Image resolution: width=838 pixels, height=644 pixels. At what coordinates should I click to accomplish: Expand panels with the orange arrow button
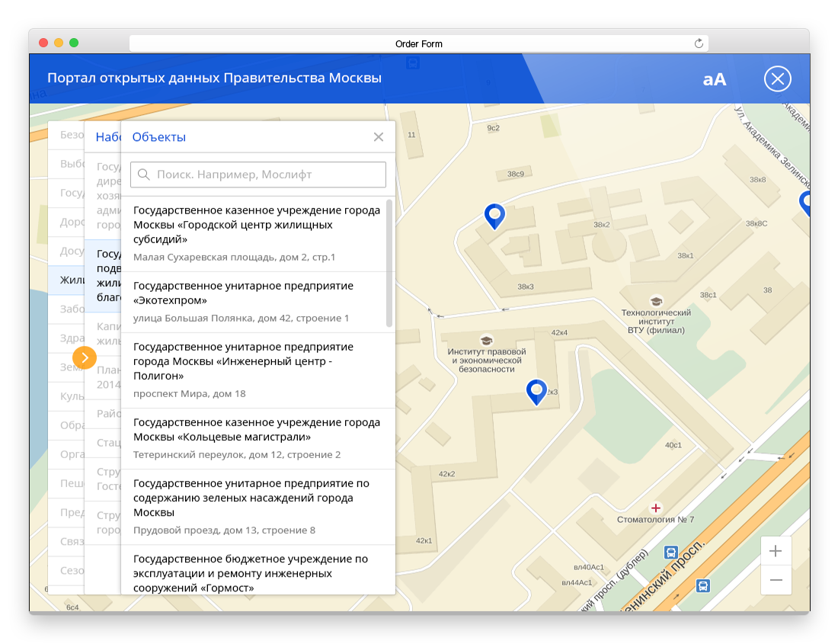click(x=85, y=357)
